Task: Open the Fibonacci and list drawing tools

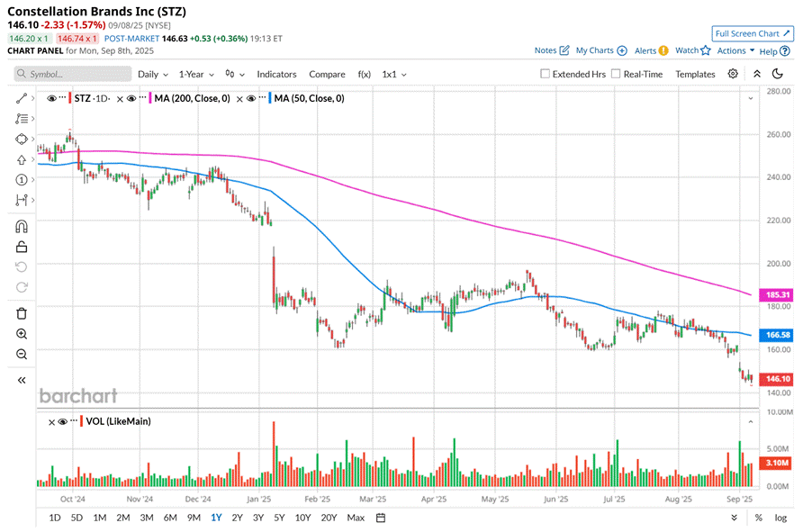Action: [22, 119]
